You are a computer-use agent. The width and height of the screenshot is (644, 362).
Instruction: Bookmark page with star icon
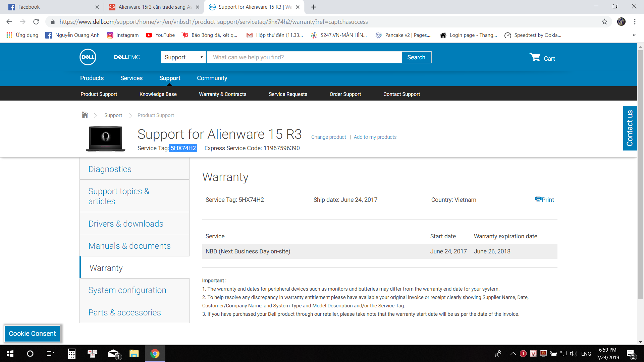click(604, 22)
